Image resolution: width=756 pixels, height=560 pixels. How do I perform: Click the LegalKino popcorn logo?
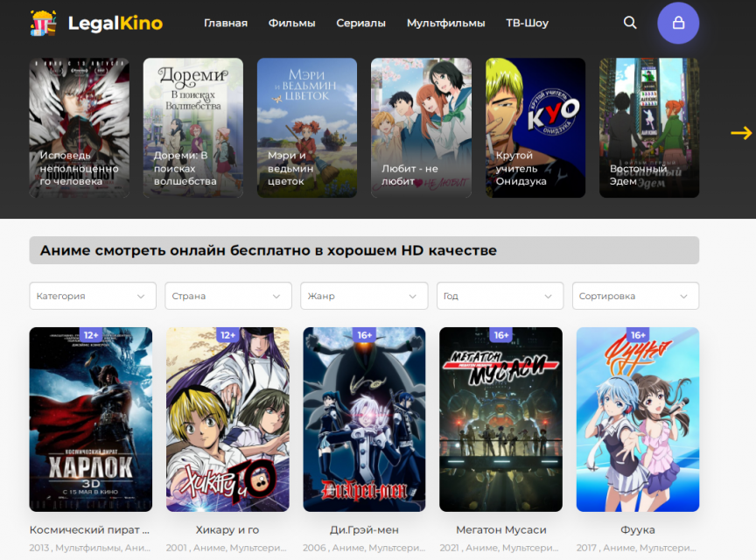point(95,23)
